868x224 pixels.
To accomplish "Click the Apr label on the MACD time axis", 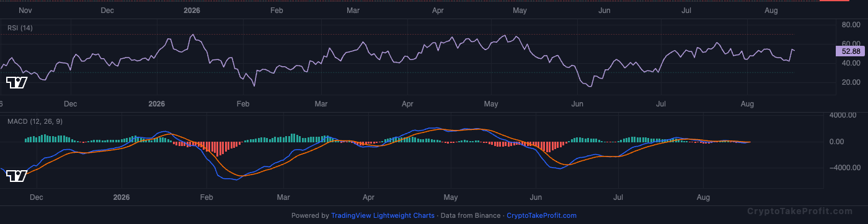I will [368, 197].
